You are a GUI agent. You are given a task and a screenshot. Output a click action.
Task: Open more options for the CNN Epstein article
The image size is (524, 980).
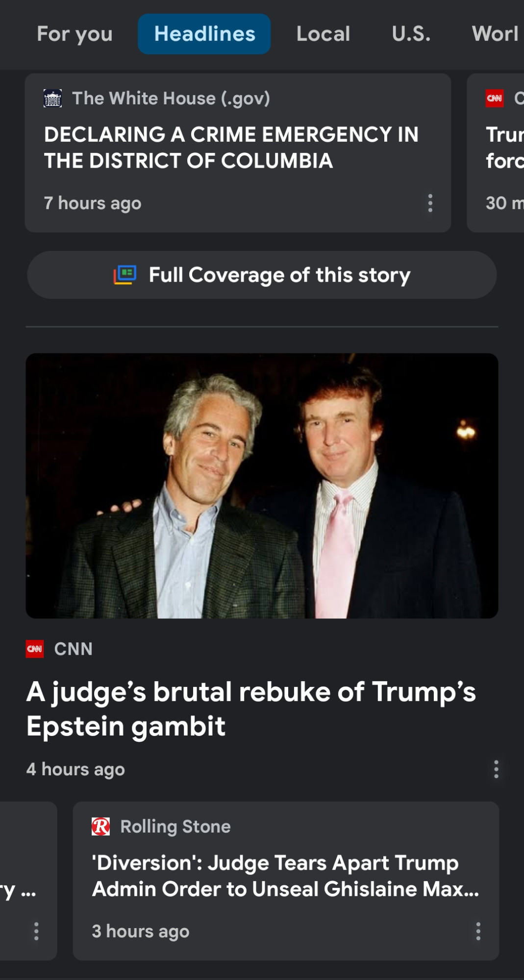[496, 769]
